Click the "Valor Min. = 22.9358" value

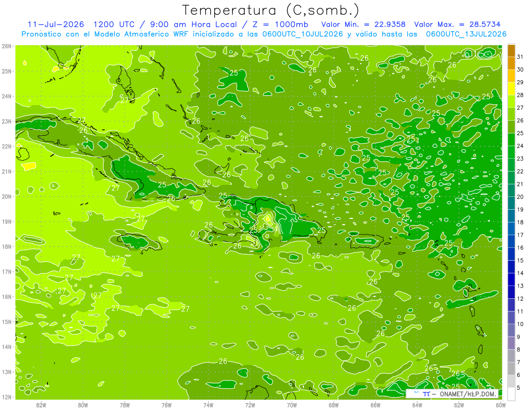[x=364, y=24]
